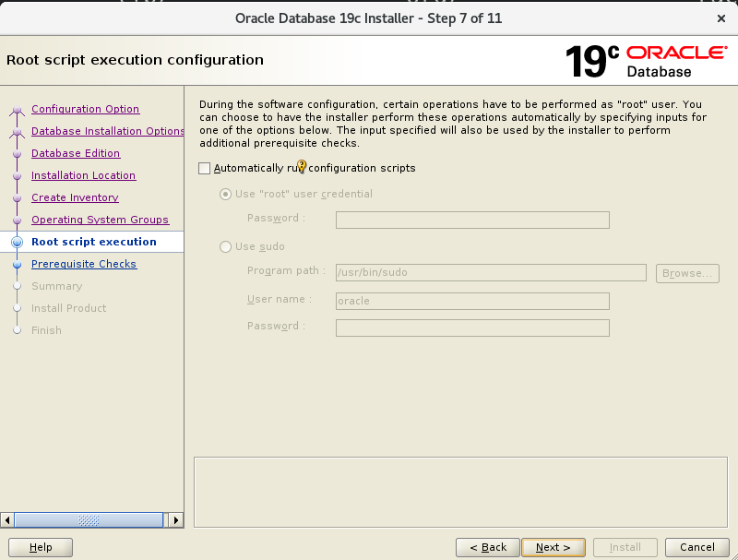Image resolution: width=738 pixels, height=560 pixels.
Task: Click the Installation Location step bullet icon
Action: (x=17, y=175)
